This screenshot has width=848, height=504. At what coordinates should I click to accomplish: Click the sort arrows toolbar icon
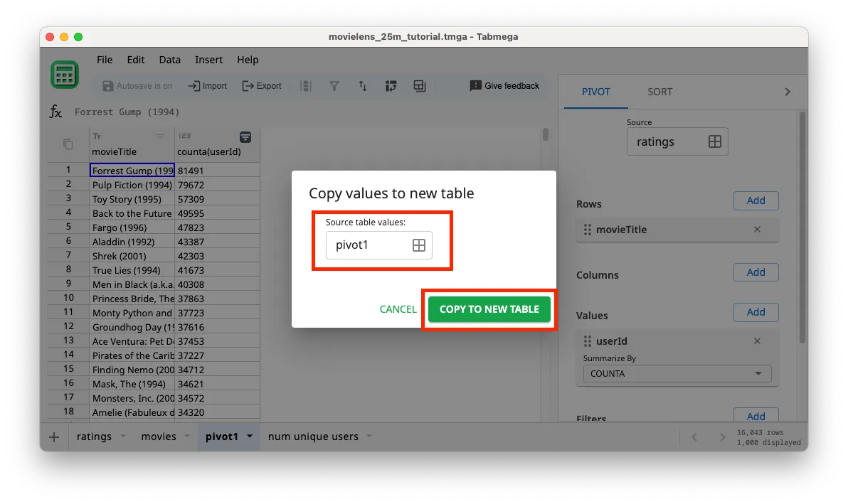[362, 86]
